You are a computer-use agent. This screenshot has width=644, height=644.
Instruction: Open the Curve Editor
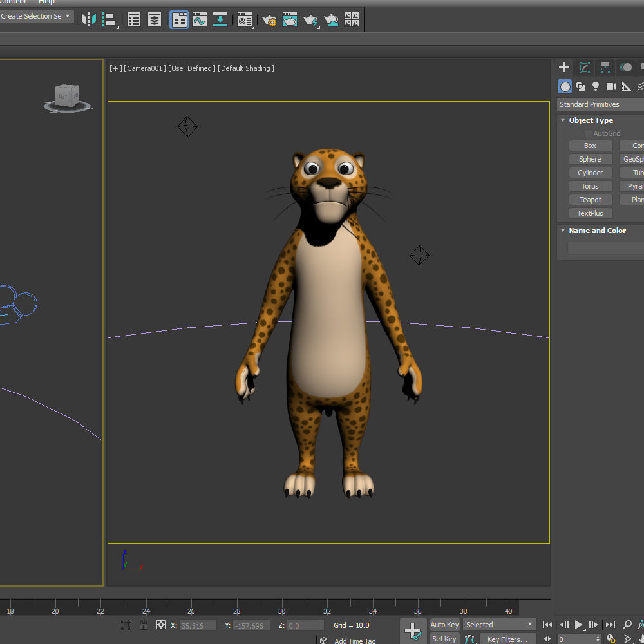point(200,19)
